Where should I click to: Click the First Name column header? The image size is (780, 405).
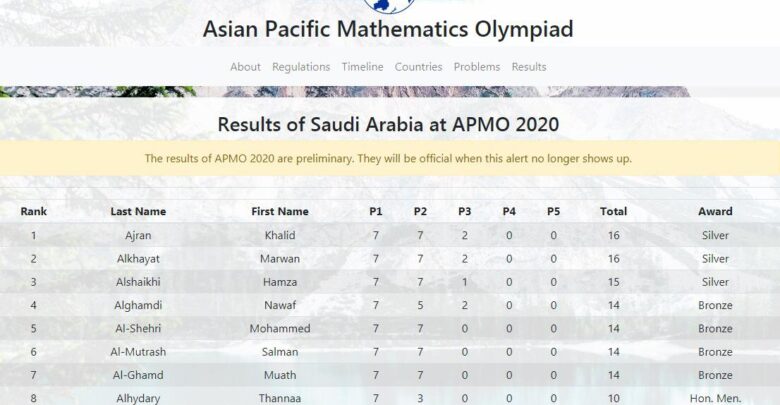click(x=280, y=211)
